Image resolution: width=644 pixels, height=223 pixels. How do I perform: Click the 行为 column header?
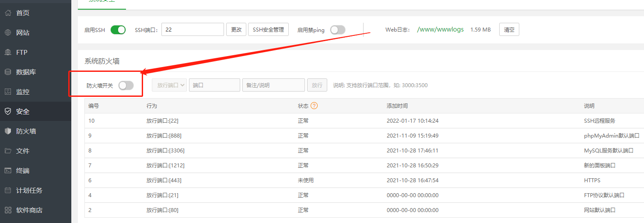[152, 106]
